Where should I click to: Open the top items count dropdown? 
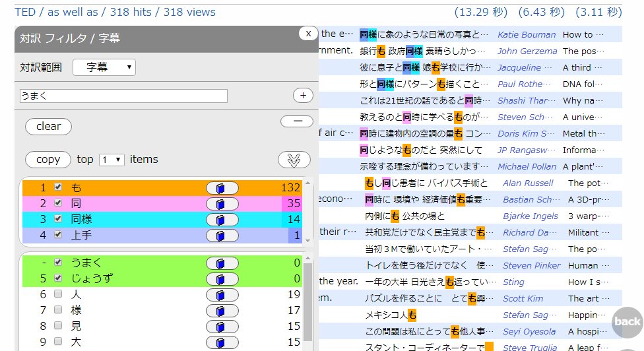coord(112,160)
